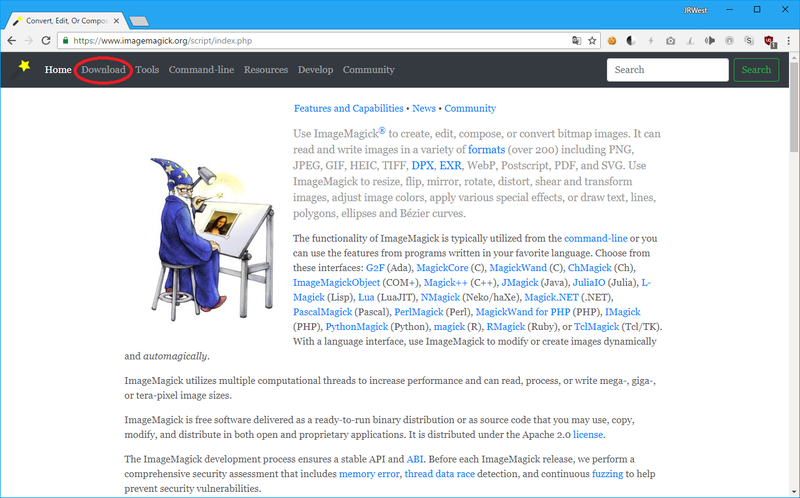Follow the command-line link in paragraph
This screenshot has width=800, height=498.
[595, 238]
